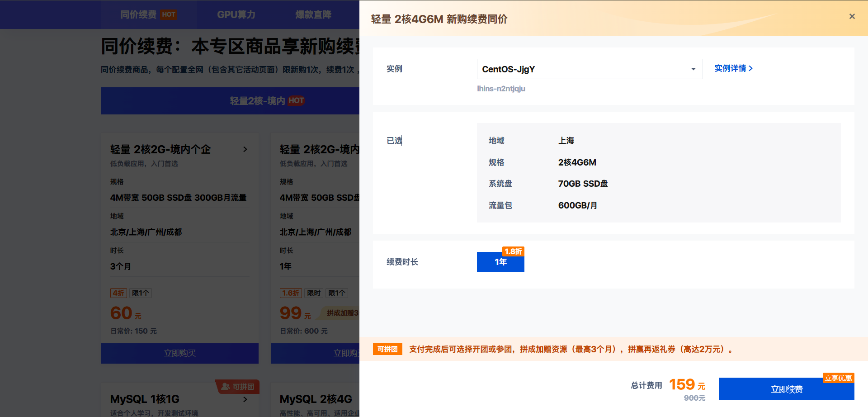Click the 限1个 tag on the 60元 card
This screenshot has height=417, width=868.
[x=141, y=293]
